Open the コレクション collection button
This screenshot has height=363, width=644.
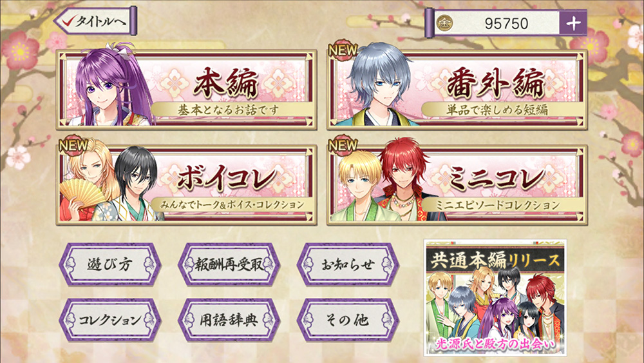(110, 320)
